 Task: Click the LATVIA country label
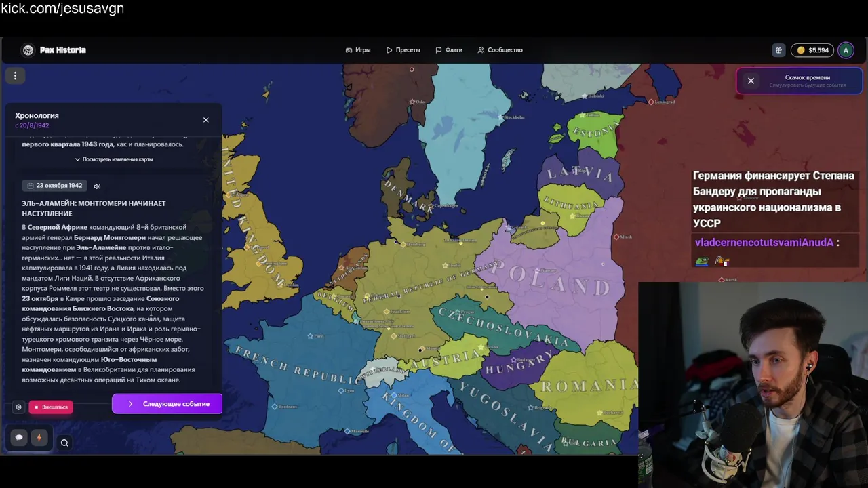[x=580, y=174]
